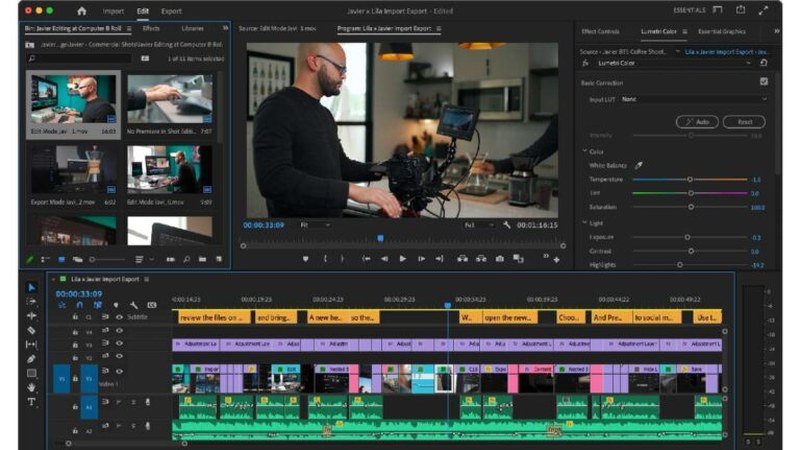Toggle visibility eye of V4 track

(119, 331)
